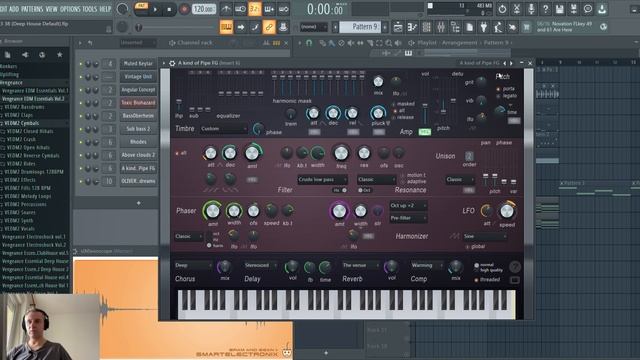The width and height of the screenshot is (640, 360).
Task: Open the piano roll view icon
Action: click(412, 27)
